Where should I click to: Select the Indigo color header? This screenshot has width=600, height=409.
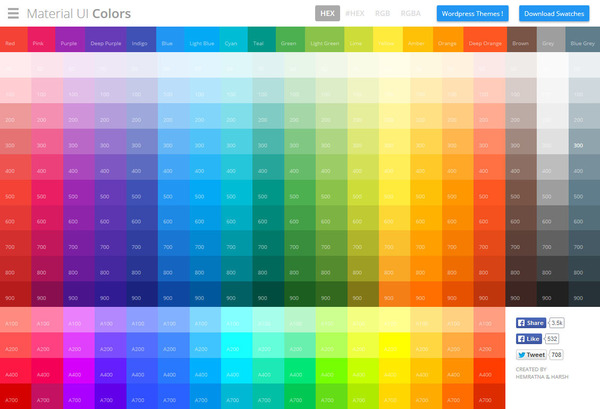(141, 39)
